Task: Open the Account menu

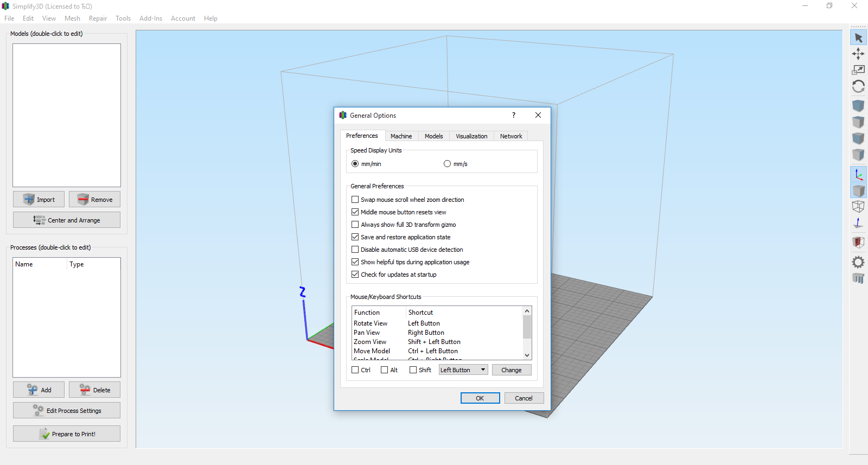Action: 183,18
